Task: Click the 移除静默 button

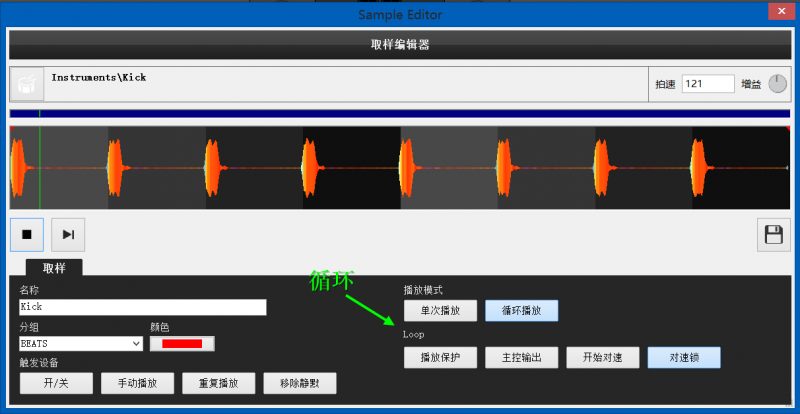Action: pyautogui.click(x=300, y=383)
